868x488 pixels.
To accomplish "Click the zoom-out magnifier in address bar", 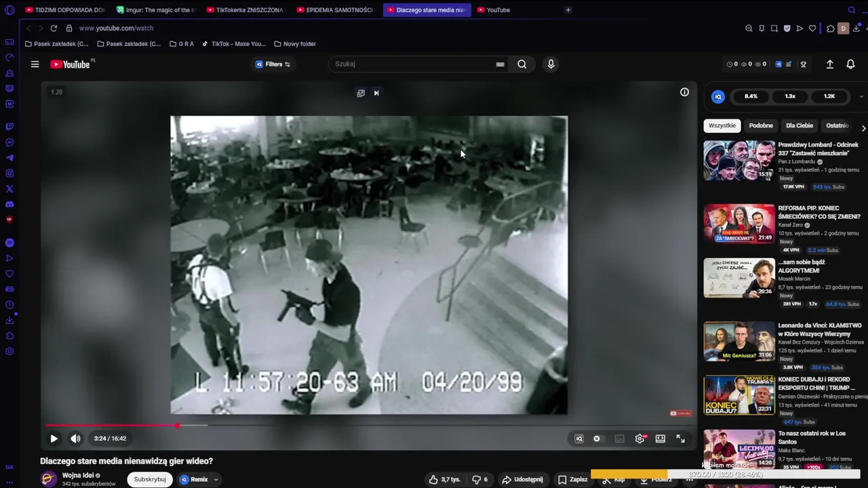I will (749, 28).
